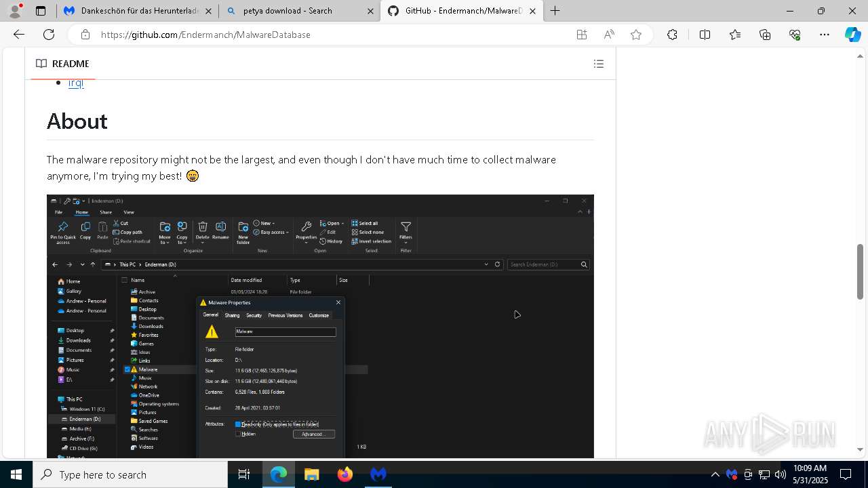Open the network tray icon
This screenshot has height=488, width=868.
click(x=764, y=474)
